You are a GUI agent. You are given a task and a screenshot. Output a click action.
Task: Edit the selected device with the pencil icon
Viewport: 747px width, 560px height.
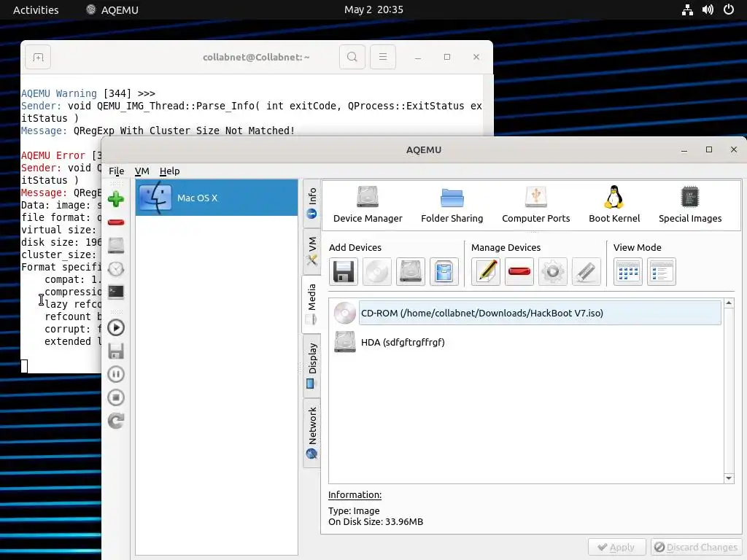486,272
